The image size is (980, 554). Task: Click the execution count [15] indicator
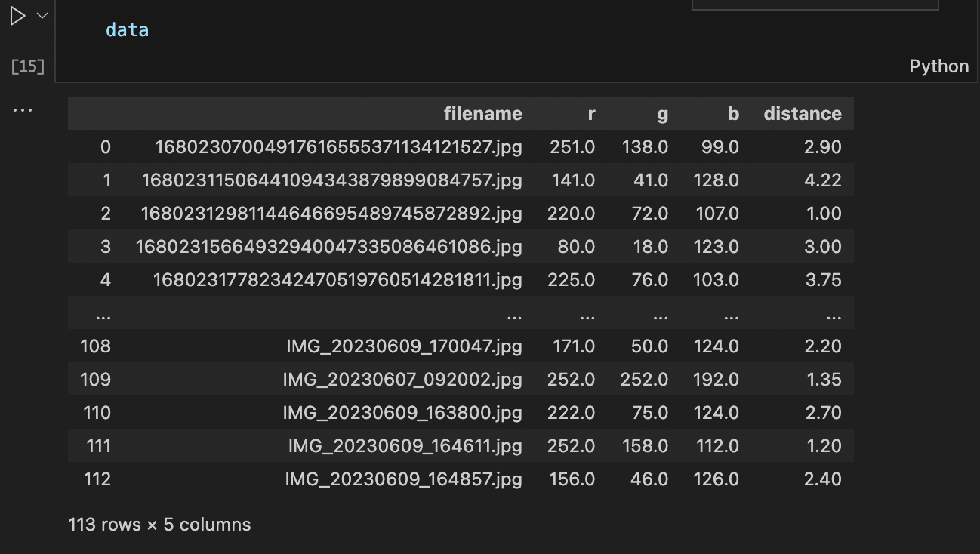[x=27, y=66]
